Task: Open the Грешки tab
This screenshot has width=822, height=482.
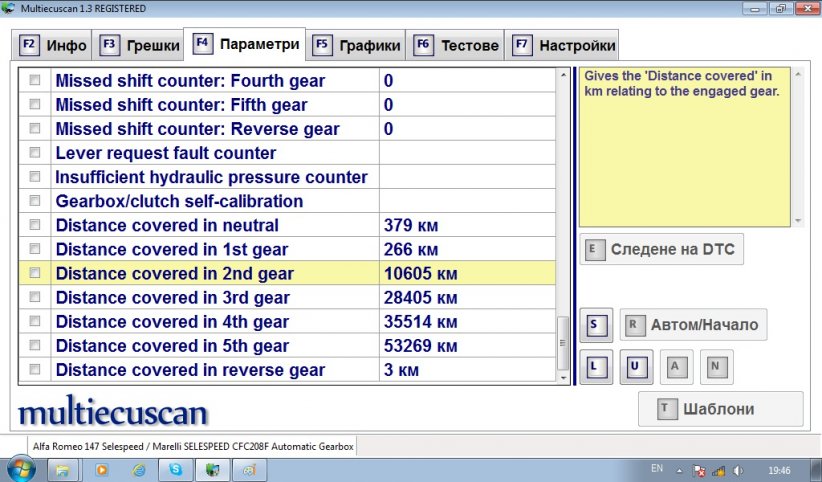Action: pos(140,45)
